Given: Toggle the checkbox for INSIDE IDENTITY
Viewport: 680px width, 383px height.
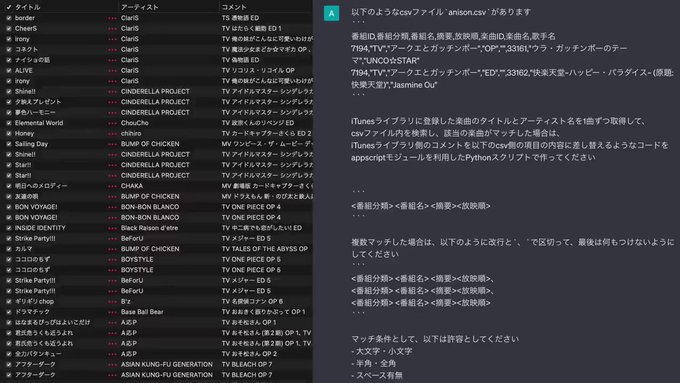Looking at the screenshot, I should (9, 228).
